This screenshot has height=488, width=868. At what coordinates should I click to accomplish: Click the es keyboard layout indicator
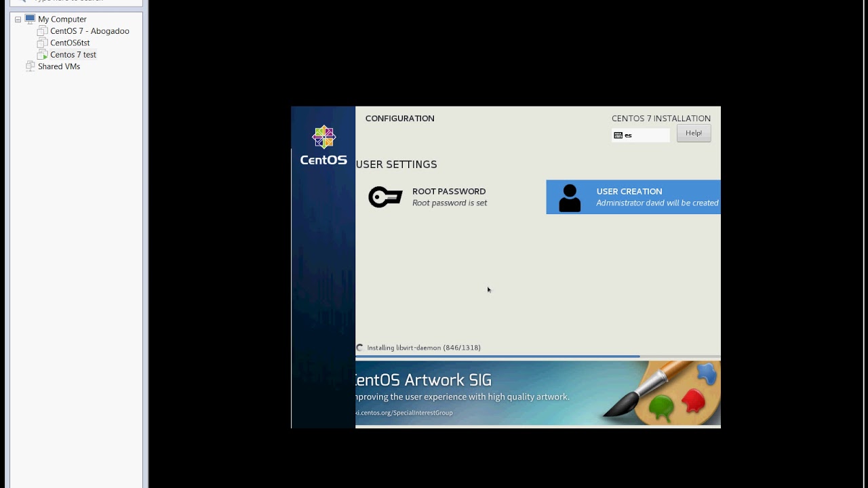click(x=641, y=135)
